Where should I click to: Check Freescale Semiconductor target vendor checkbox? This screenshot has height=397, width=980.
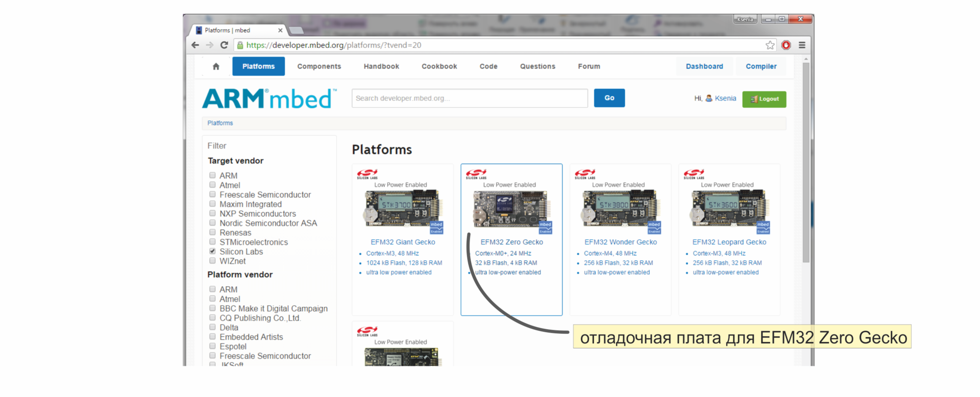pos(212,194)
